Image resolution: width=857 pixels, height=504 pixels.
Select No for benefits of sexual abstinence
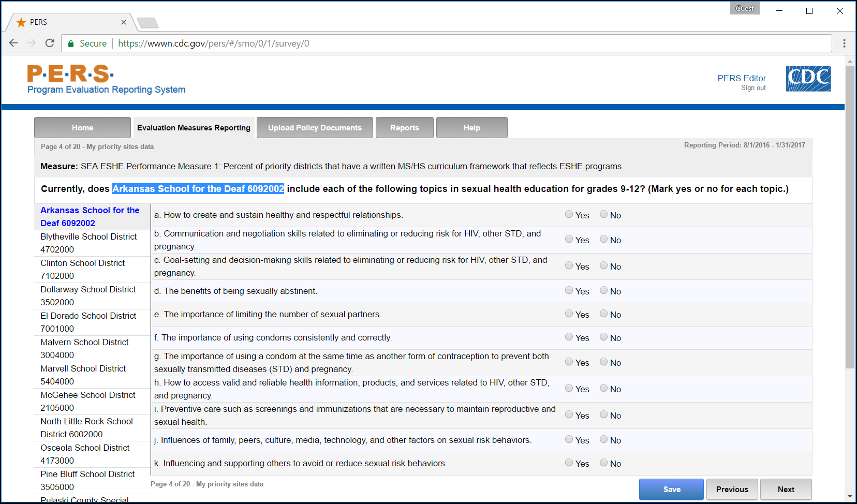pos(603,290)
